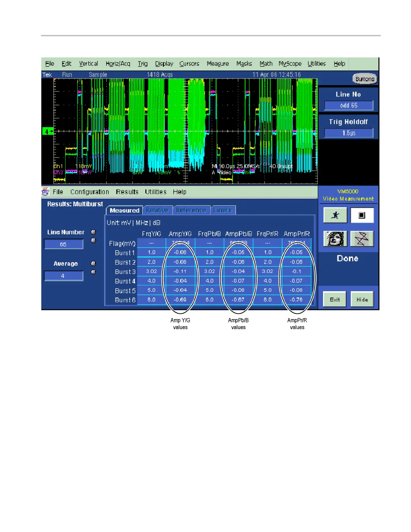Decrease Line Number with lower knob

[93, 240]
